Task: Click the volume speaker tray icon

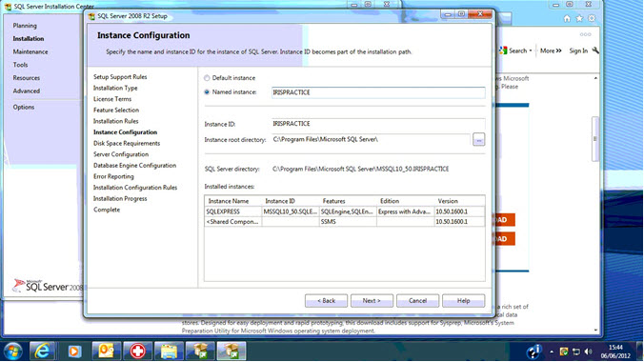Action: coord(588,352)
